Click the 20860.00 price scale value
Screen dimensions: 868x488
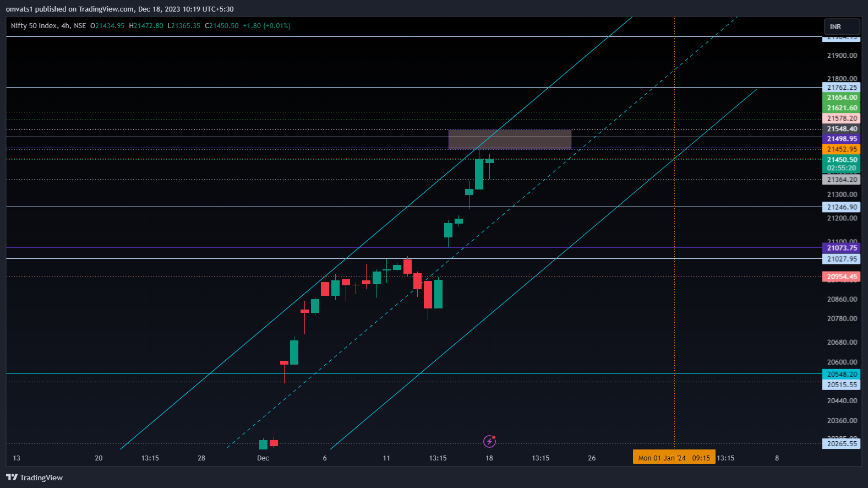pyautogui.click(x=842, y=299)
